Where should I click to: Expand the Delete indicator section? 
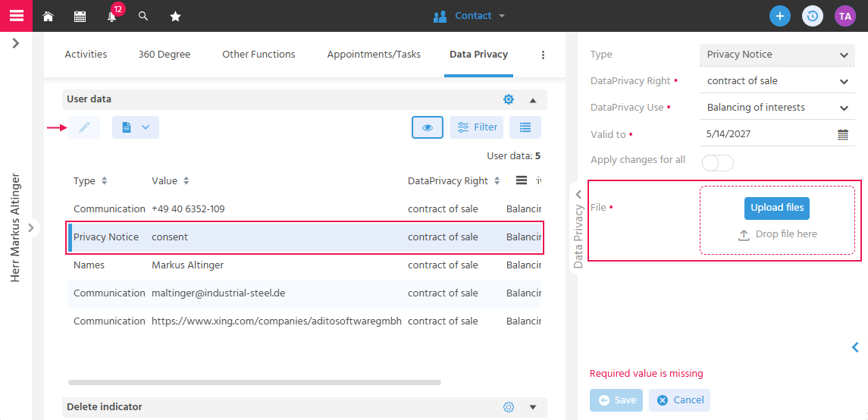(x=533, y=407)
